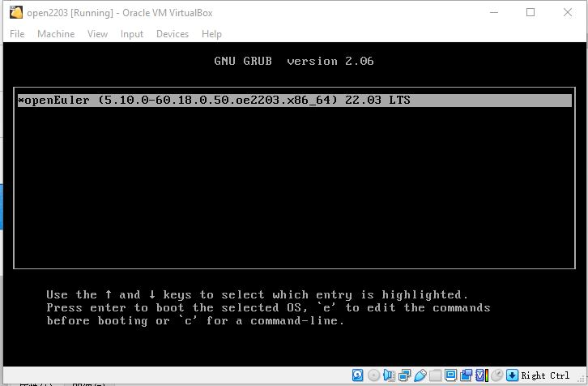Click the Right Ctrl host key label
The image size is (588, 386).
tap(545, 375)
